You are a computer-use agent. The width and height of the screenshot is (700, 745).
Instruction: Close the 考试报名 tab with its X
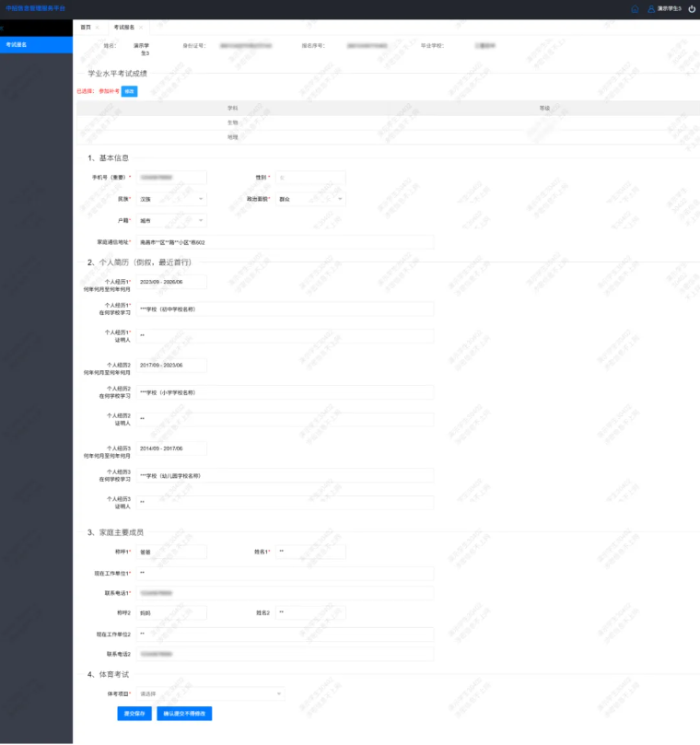(142, 28)
